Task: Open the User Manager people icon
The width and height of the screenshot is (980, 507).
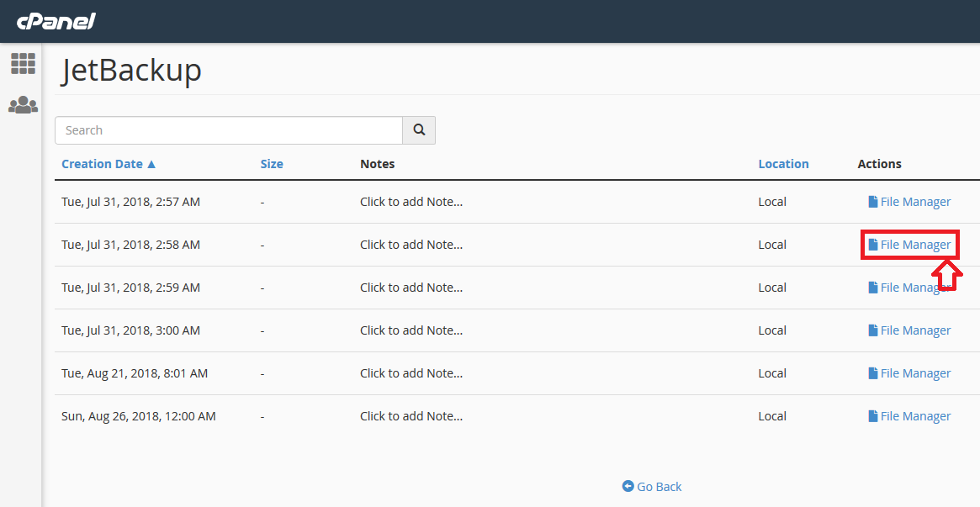Action: [23, 105]
